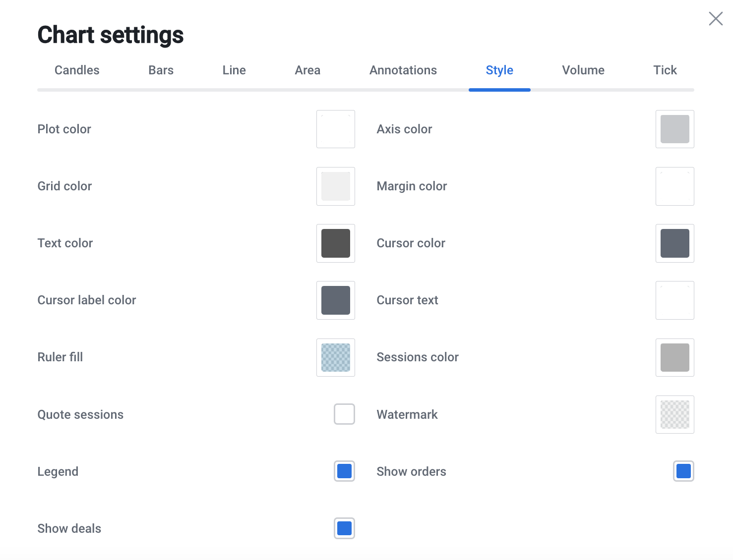The image size is (733, 560).
Task: Switch to the Candles tab
Action: click(77, 70)
